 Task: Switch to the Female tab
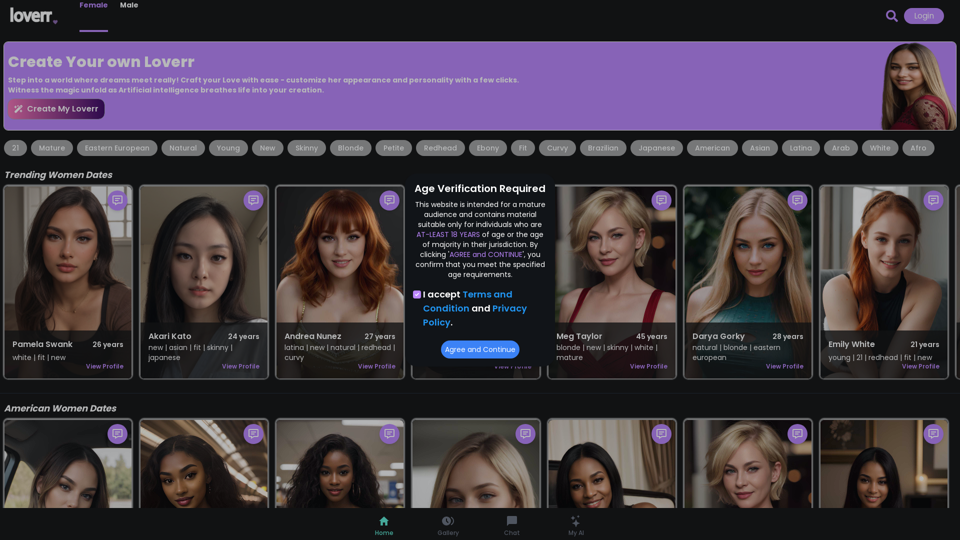93,6
